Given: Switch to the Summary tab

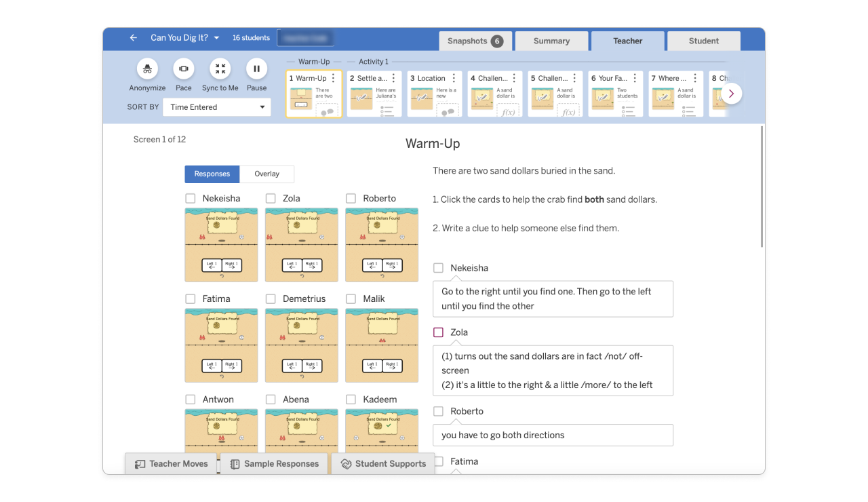Looking at the screenshot, I should pos(551,41).
